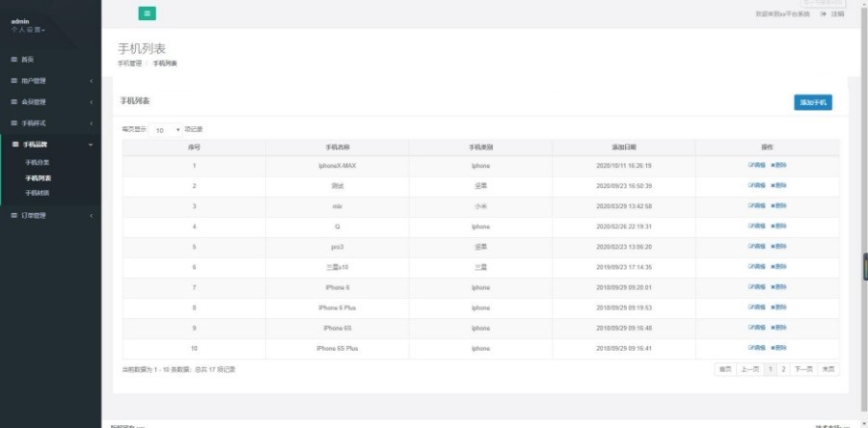This screenshot has height=428, width=868.
Task: Expand the 手机样式 sidebar section
Action: coord(51,122)
